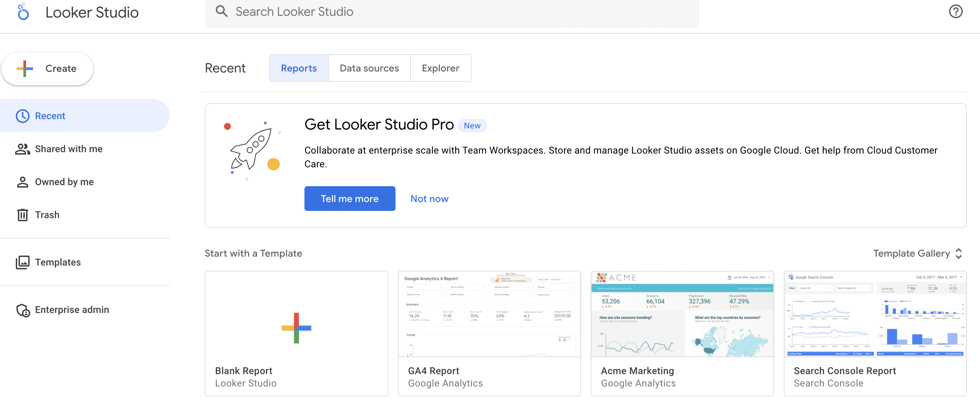Focus the Search Looker Studio field
980x404 pixels.
click(452, 12)
